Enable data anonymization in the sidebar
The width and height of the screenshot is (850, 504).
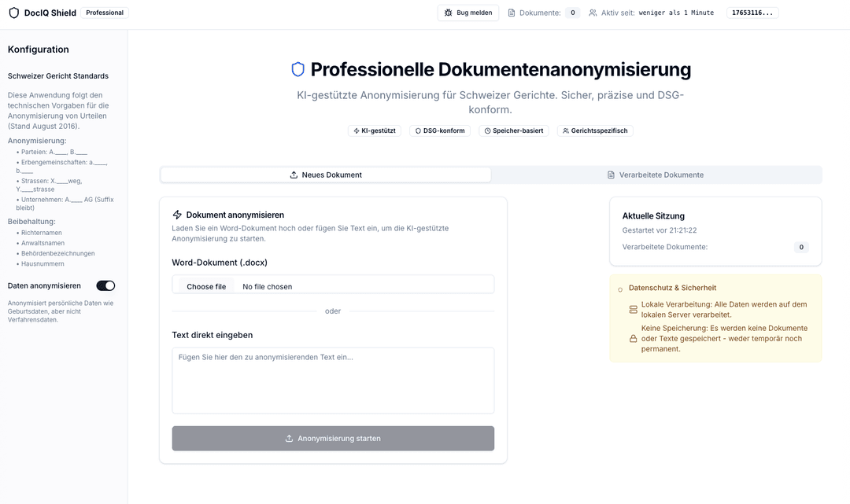pos(105,285)
